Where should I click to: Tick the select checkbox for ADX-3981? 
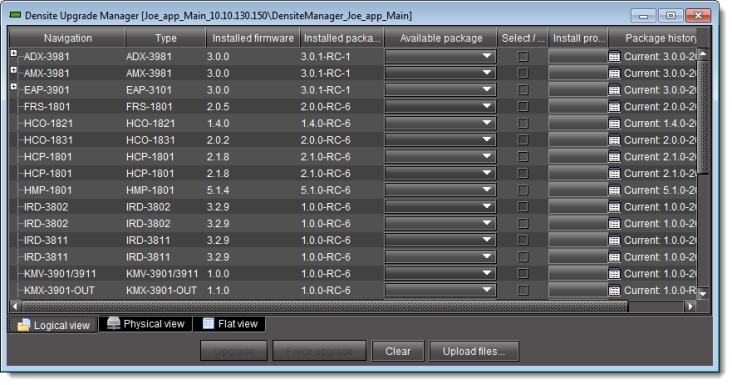pos(523,56)
